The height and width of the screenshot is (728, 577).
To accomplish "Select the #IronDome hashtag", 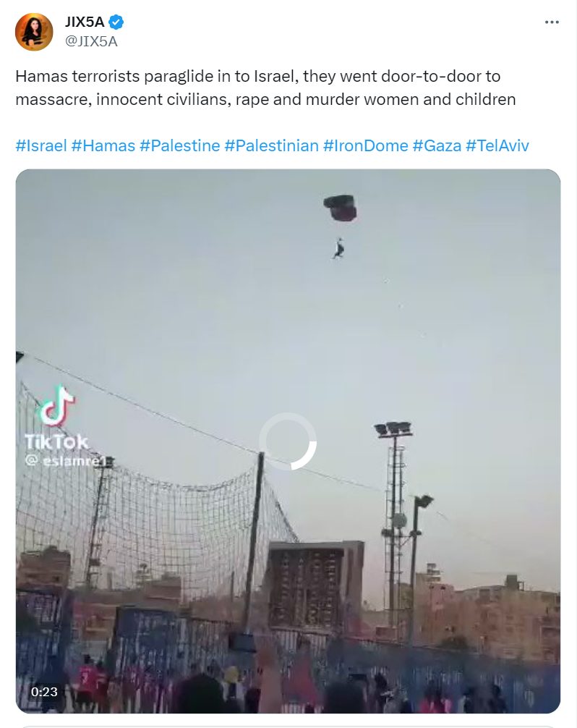I will tap(365, 145).
